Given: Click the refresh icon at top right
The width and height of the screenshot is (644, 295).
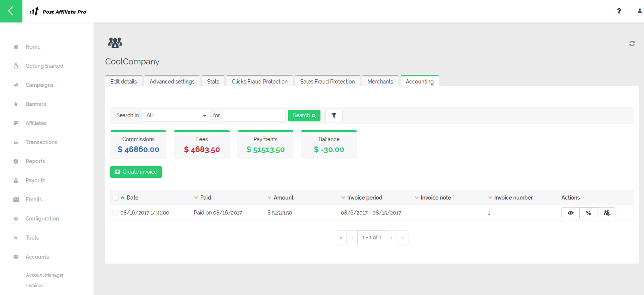Looking at the screenshot, I should tap(632, 43).
